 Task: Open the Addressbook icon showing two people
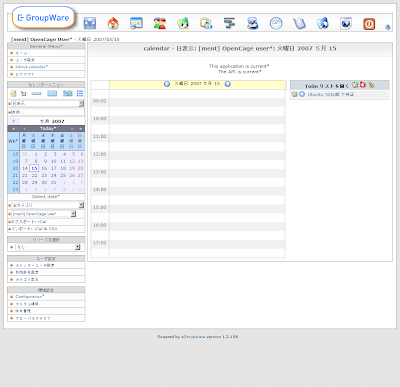(160, 23)
